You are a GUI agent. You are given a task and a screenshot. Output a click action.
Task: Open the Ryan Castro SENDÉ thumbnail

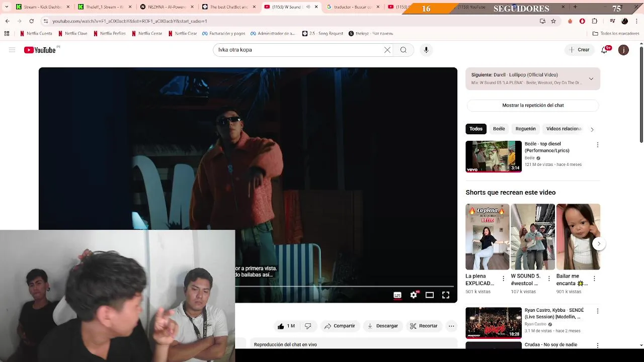click(494, 323)
